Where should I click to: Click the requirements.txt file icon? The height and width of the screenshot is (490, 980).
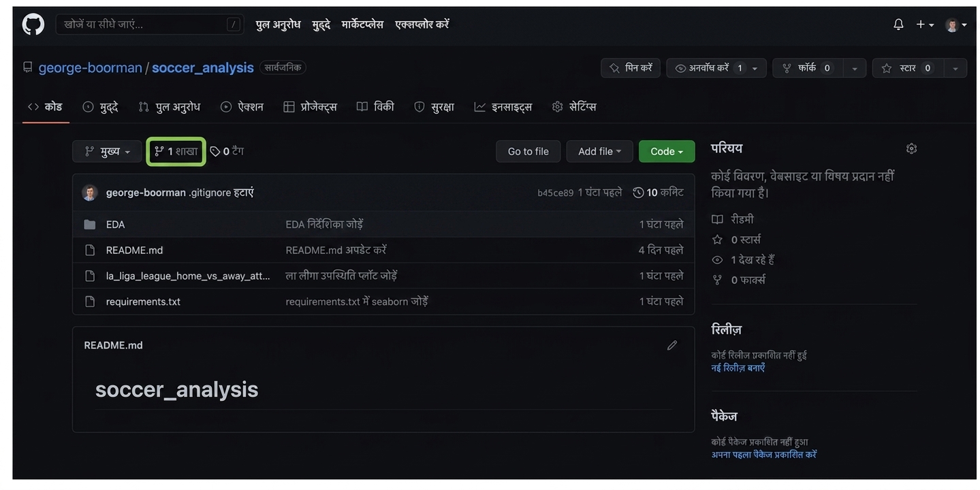89,301
